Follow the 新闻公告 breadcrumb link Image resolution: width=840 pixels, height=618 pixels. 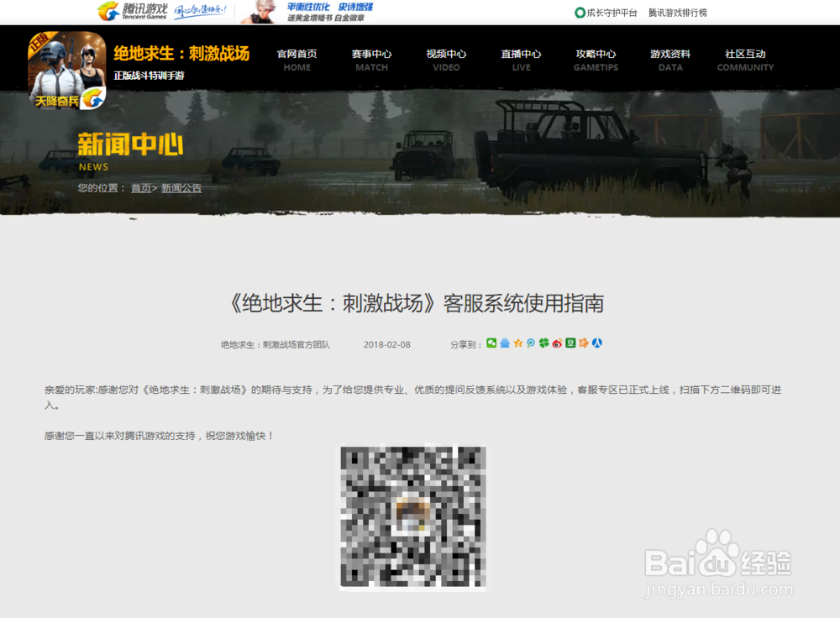click(x=181, y=188)
